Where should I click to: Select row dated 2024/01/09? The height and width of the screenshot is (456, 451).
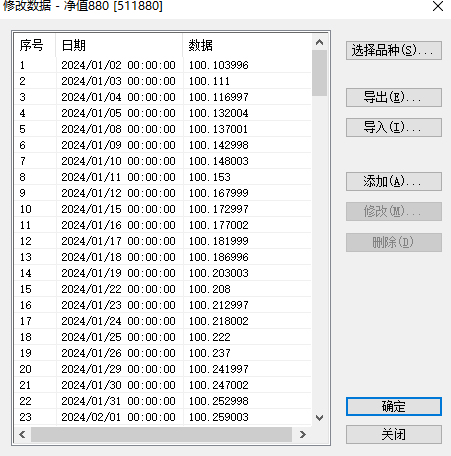(163, 145)
